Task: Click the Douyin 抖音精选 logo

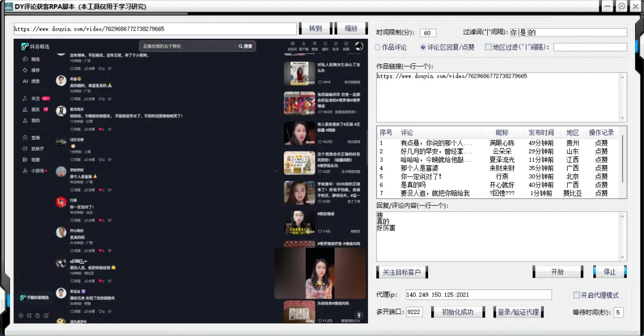Action: (x=35, y=47)
